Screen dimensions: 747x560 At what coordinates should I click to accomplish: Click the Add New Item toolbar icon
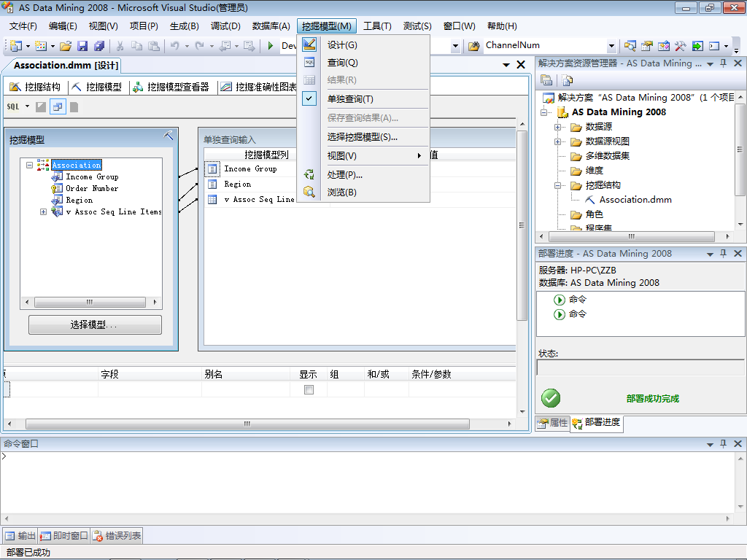tap(41, 46)
